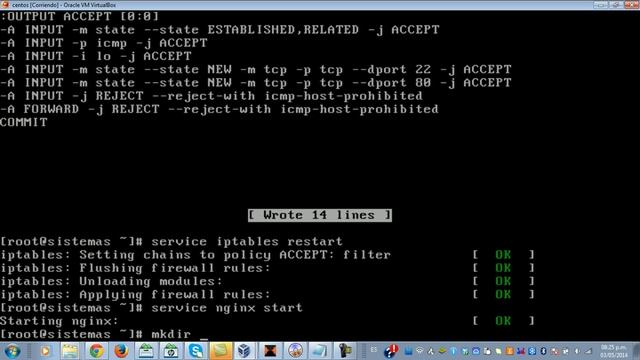Open the help icon with red exclamation

pyautogui.click(x=391, y=350)
